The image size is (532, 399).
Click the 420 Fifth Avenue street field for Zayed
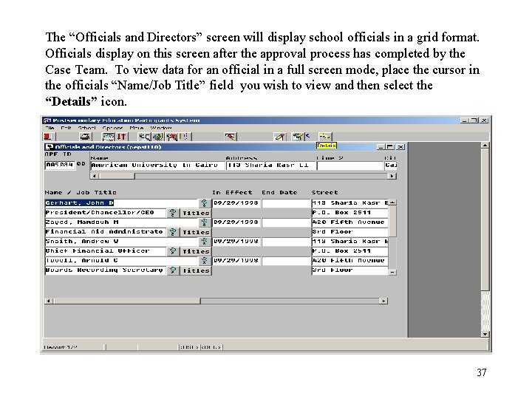click(349, 222)
